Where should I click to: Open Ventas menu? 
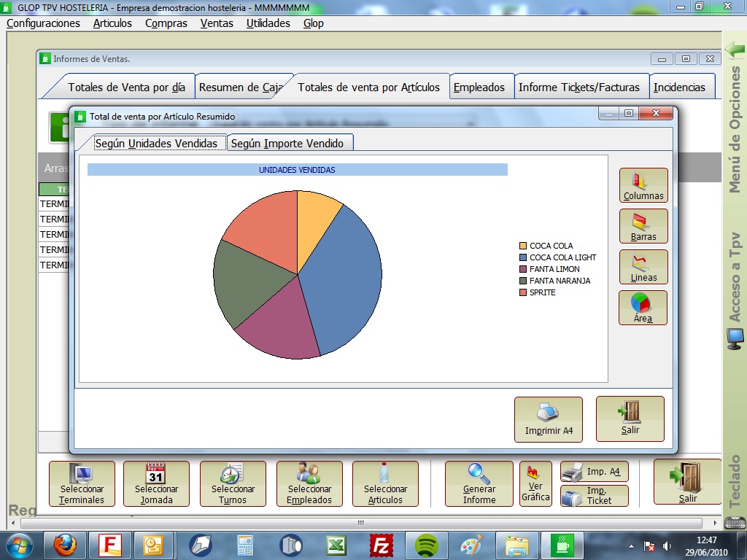click(217, 23)
